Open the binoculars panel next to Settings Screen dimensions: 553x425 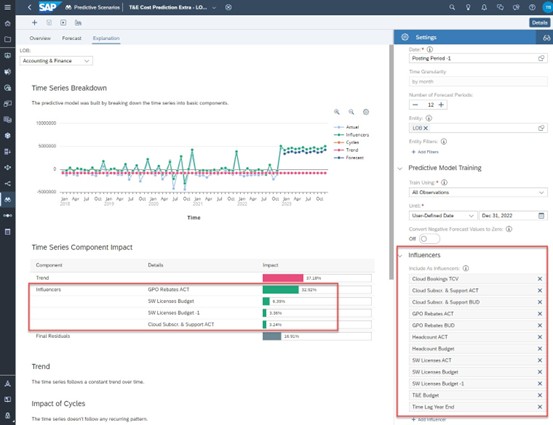(546, 37)
